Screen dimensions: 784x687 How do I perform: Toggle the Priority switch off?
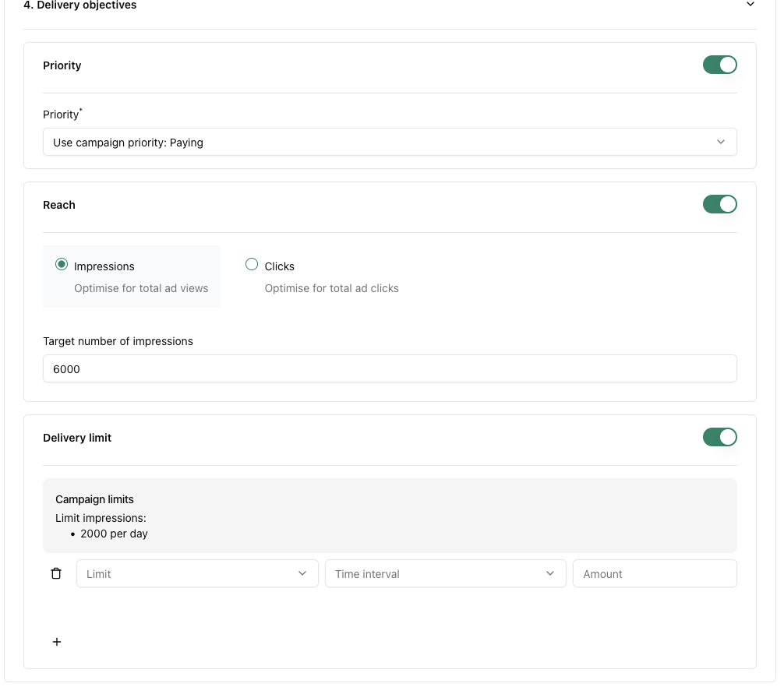(x=719, y=65)
